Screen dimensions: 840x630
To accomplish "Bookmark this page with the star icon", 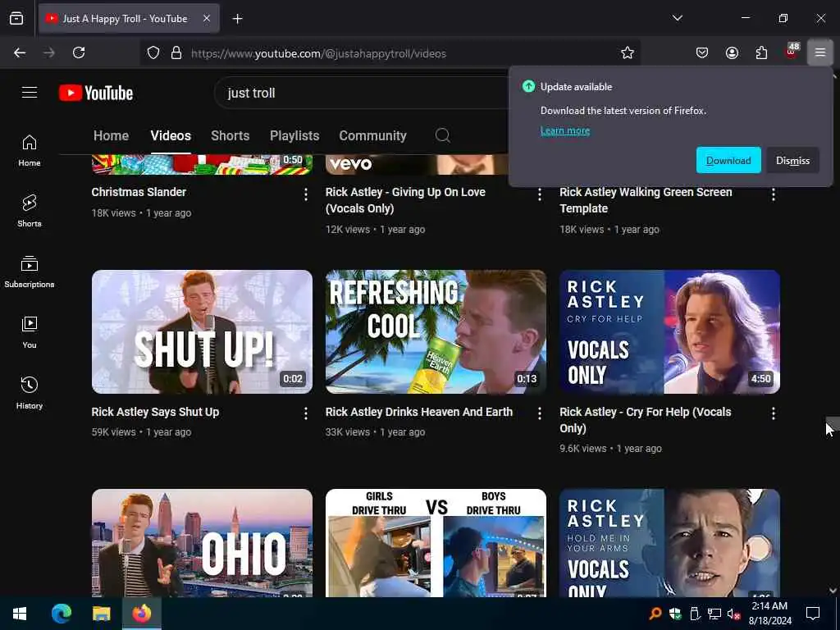I will (x=628, y=52).
